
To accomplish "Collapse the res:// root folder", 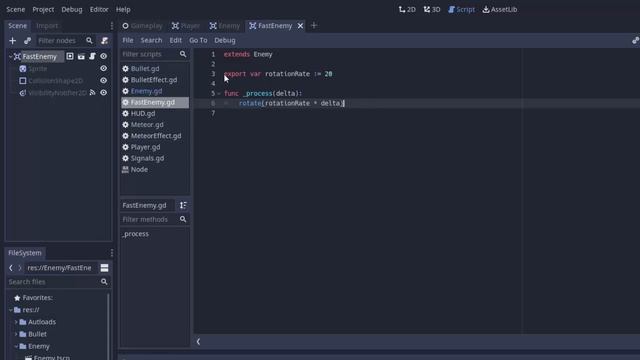I will 10,310.
